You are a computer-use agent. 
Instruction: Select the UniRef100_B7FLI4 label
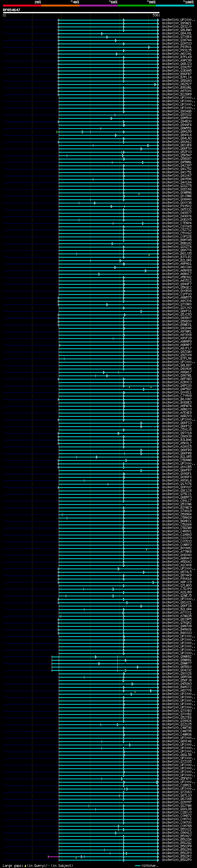pyautogui.click(x=177, y=77)
